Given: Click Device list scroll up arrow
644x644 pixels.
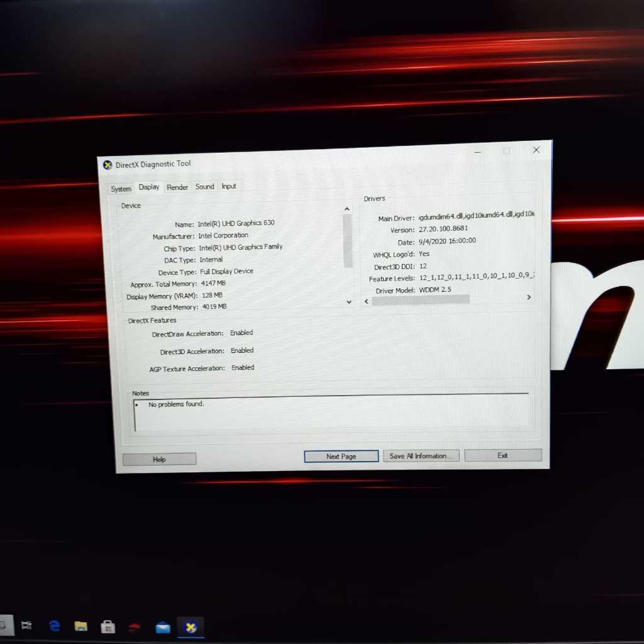Looking at the screenshot, I should click(x=347, y=209).
